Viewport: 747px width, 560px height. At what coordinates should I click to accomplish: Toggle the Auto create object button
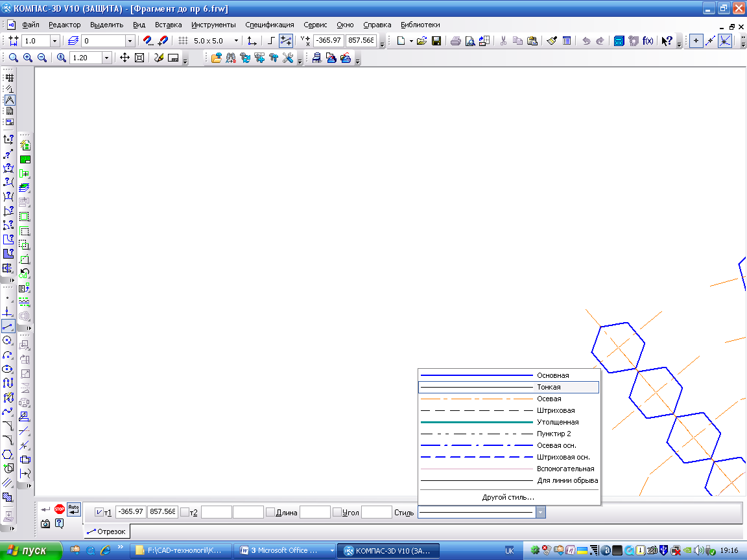point(73,509)
